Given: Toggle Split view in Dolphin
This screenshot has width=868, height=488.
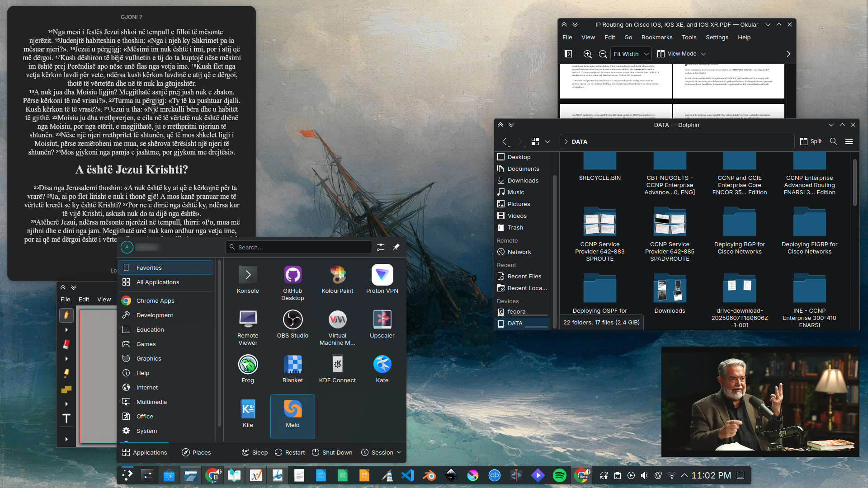Looking at the screenshot, I should [x=811, y=141].
